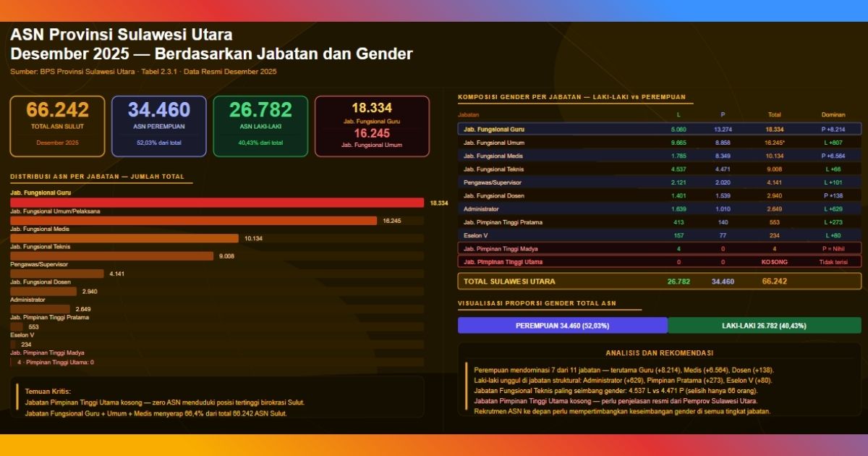
Task: Sort the gender table by the P column
Action: tap(721, 114)
